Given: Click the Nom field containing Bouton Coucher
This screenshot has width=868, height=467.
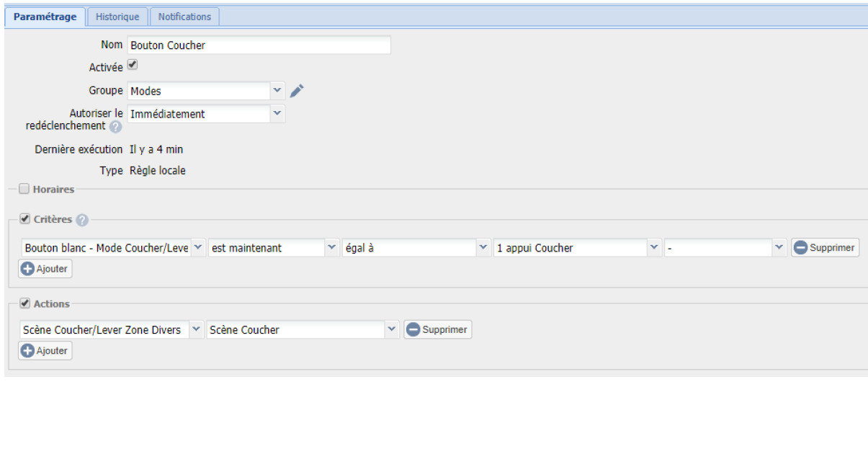Looking at the screenshot, I should 259,45.
